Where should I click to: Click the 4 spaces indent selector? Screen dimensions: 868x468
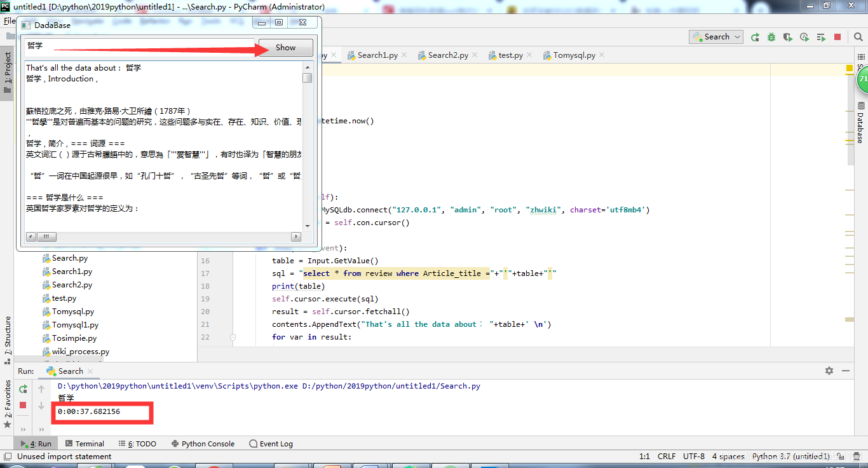[728, 456]
